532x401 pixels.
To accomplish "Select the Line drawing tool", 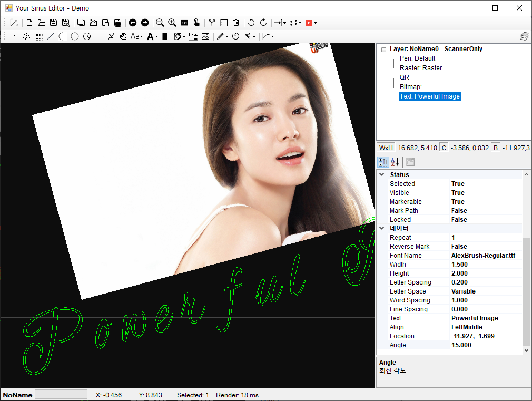I will pos(51,36).
